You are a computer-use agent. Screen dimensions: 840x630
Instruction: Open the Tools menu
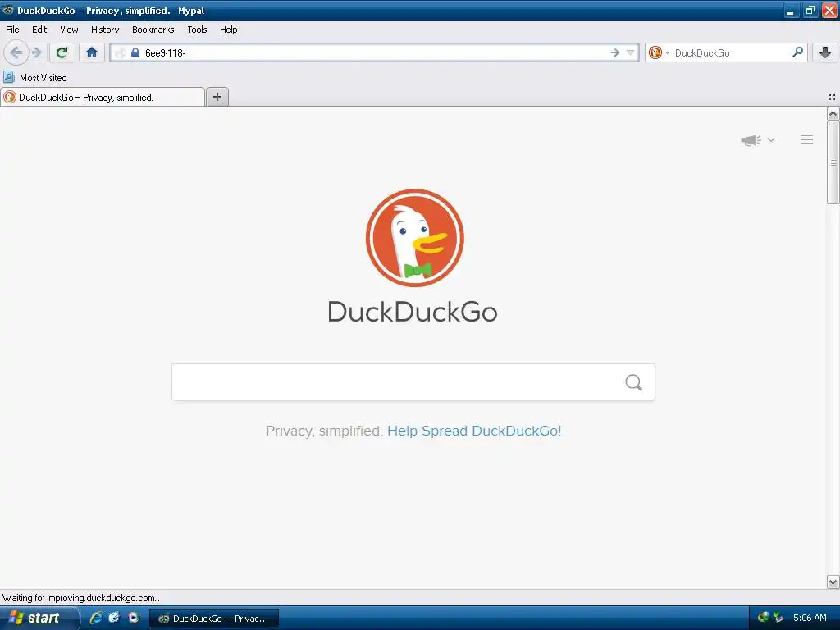tap(197, 30)
